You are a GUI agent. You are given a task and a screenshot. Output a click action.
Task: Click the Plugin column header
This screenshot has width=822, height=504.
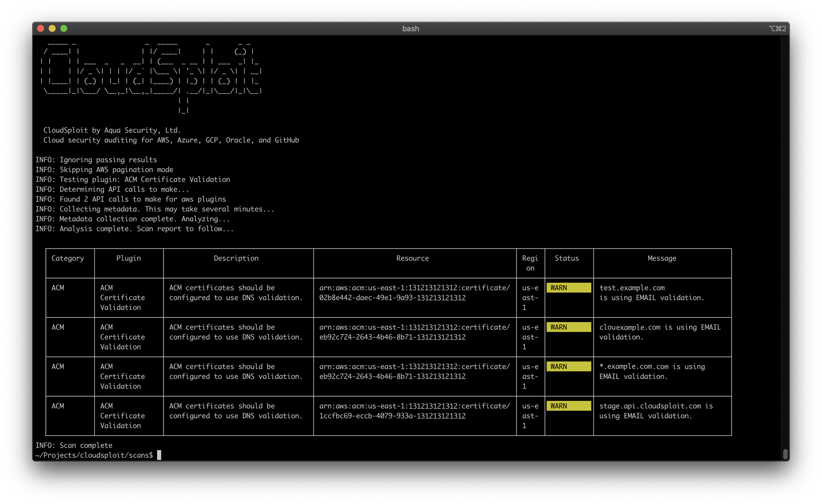(128, 258)
